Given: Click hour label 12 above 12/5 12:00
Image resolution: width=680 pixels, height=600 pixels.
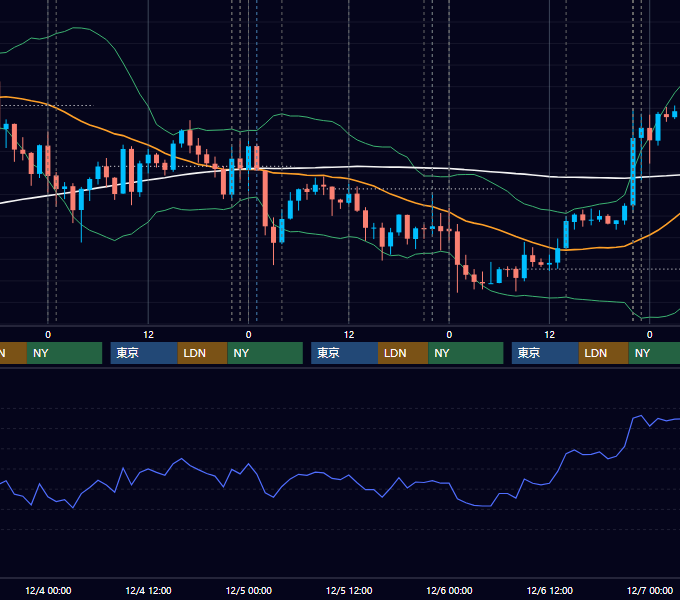Looking at the screenshot, I should (349, 335).
